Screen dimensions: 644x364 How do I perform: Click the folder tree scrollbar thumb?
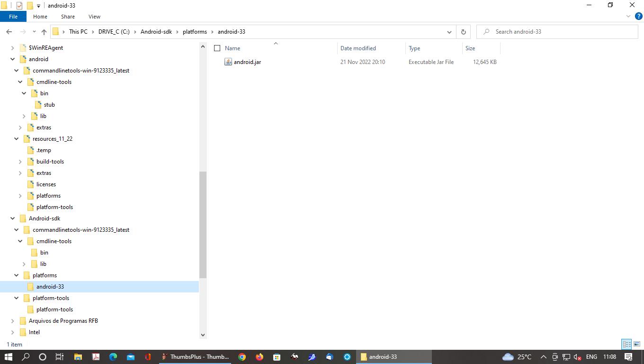pos(203,225)
